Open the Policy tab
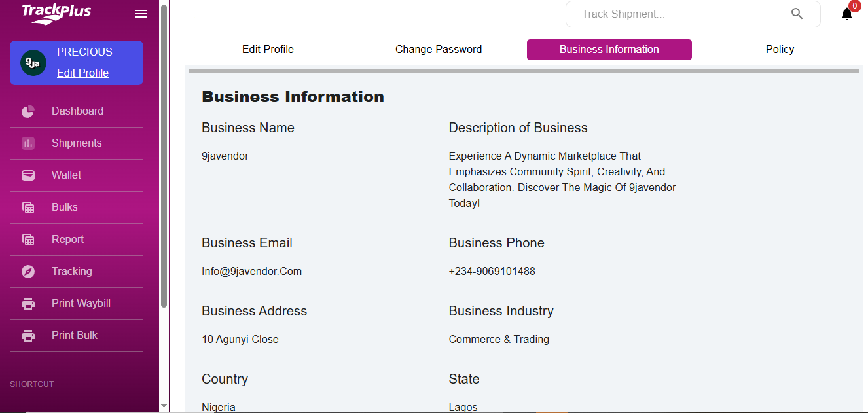This screenshot has width=868, height=413. click(780, 50)
